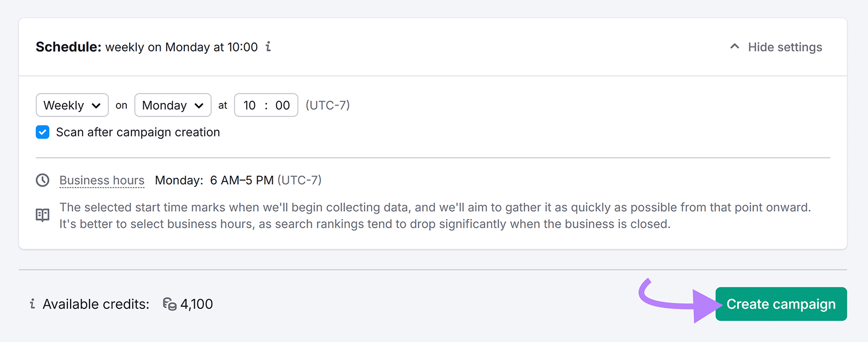Collapse the panel using the Hide settings text

[784, 47]
